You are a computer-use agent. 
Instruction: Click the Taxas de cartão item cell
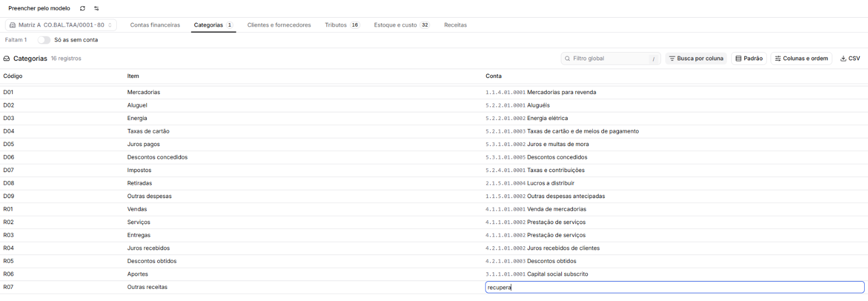tap(148, 131)
